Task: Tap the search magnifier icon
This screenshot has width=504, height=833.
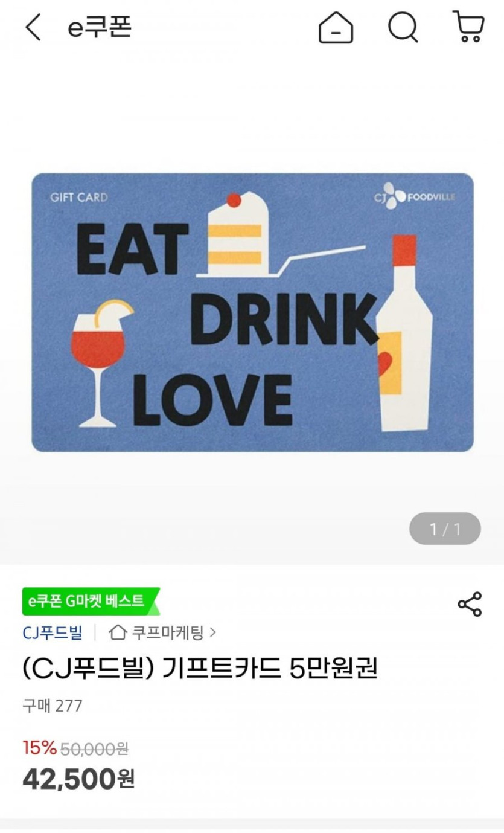Action: click(x=403, y=28)
